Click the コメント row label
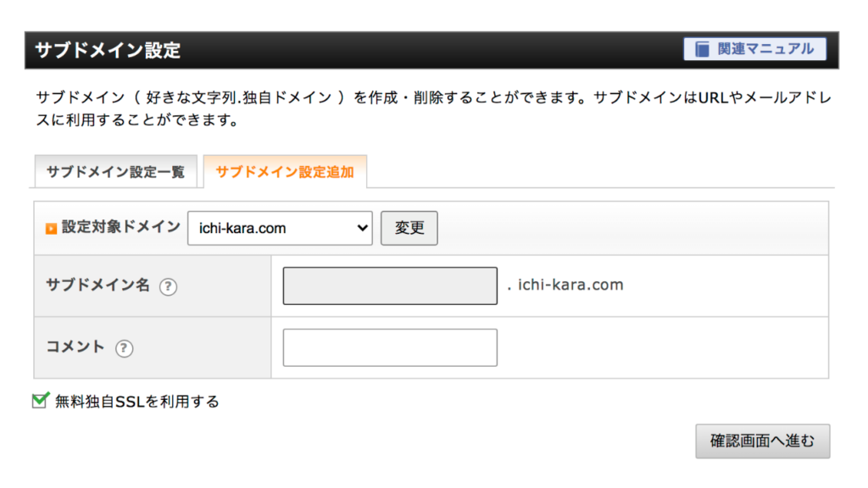Image resolution: width=868 pixels, height=488 pixels. point(75,347)
